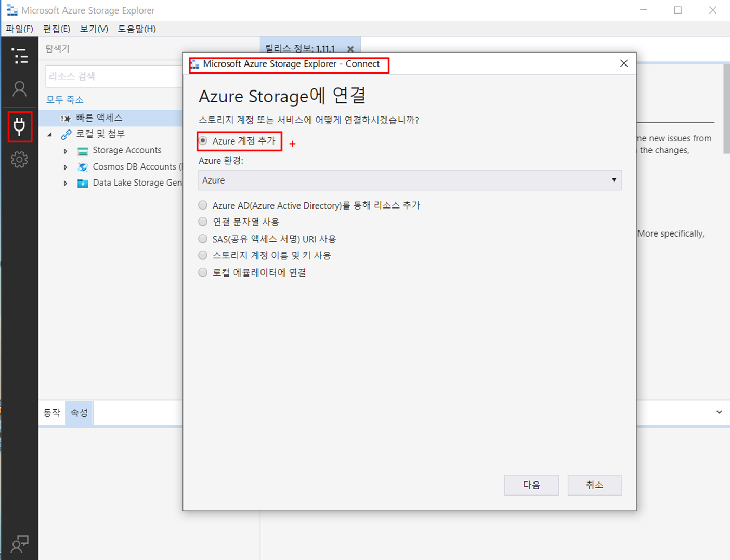Close the 릴리스 정보 tab with X

[350, 49]
